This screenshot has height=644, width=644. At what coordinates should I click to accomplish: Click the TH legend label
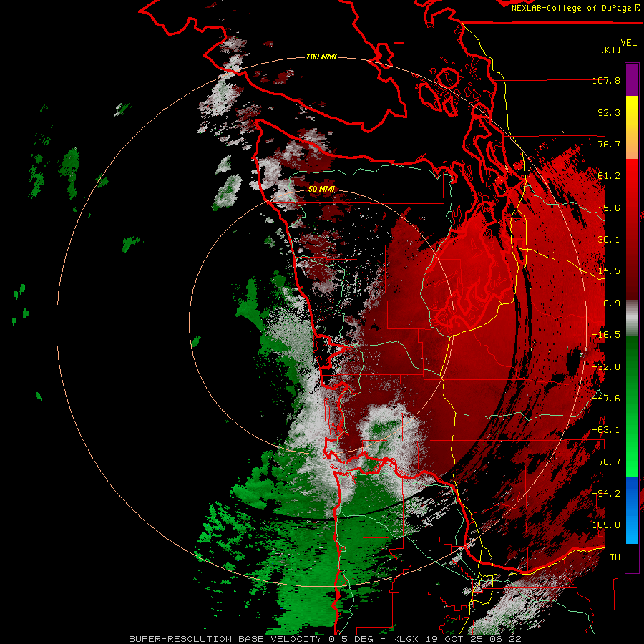(615, 557)
